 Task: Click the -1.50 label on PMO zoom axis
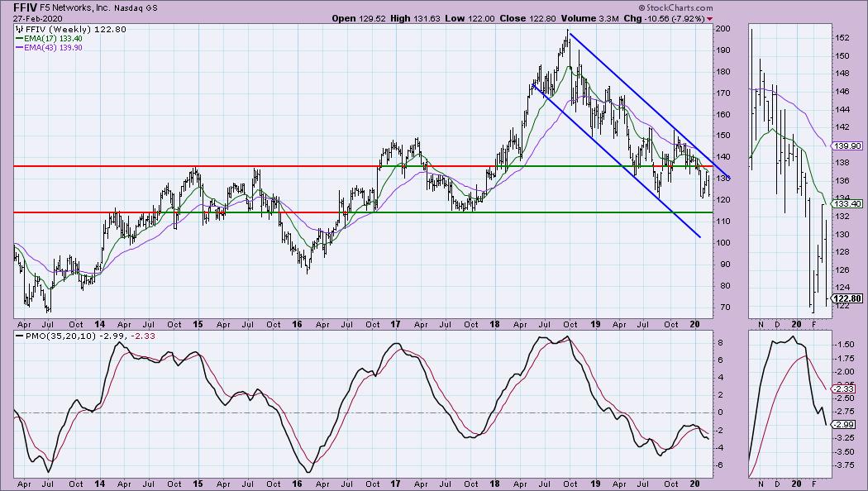[x=844, y=345]
